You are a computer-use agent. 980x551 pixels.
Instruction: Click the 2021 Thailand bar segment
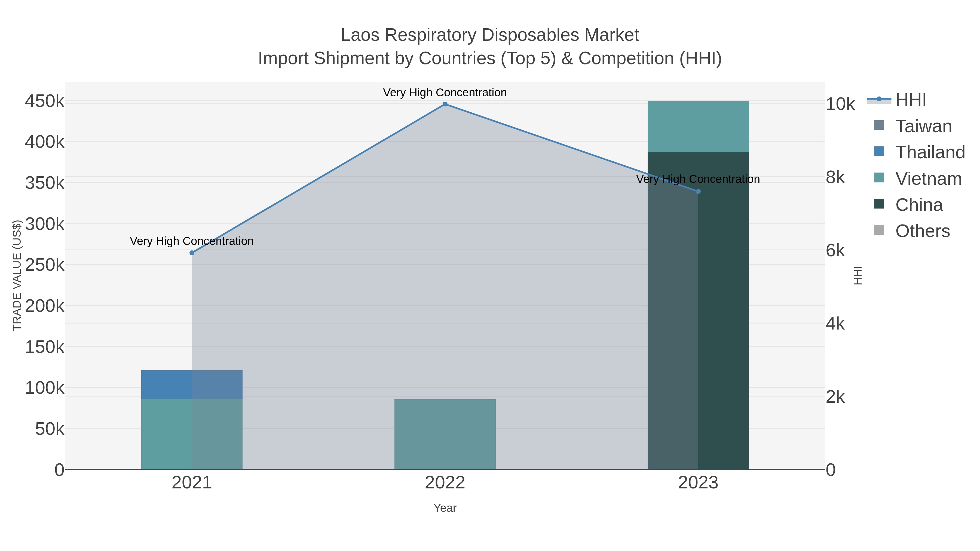(x=192, y=384)
